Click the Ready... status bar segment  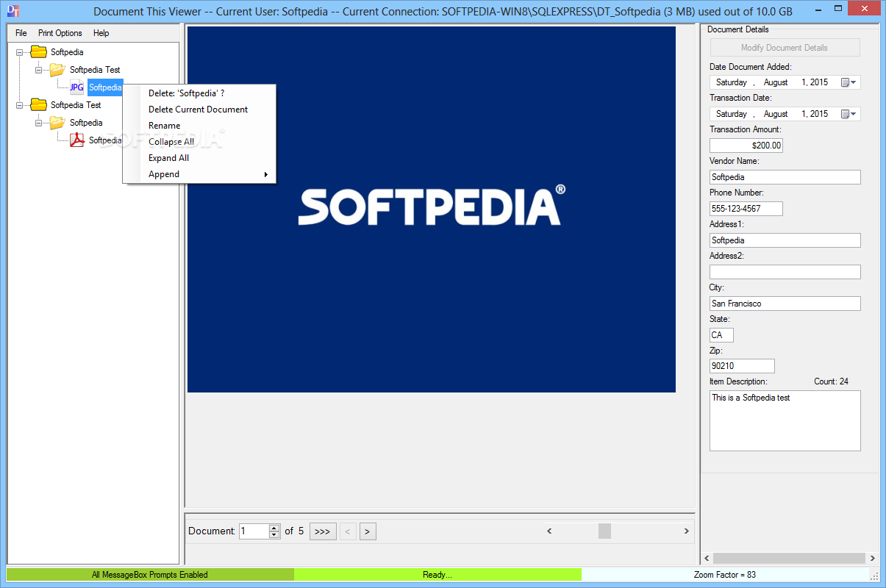437,575
